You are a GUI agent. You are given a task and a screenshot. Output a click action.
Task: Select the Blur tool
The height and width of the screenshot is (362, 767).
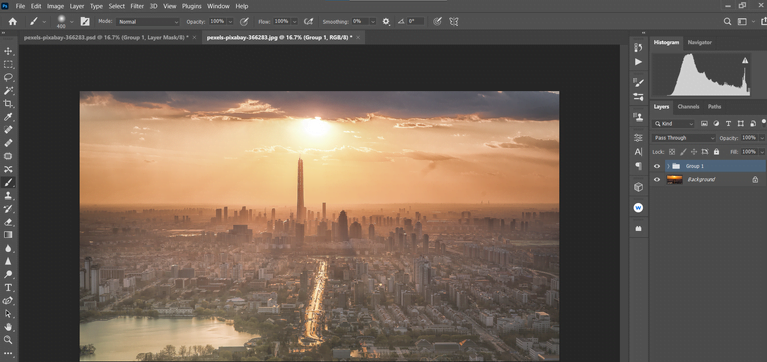8,248
